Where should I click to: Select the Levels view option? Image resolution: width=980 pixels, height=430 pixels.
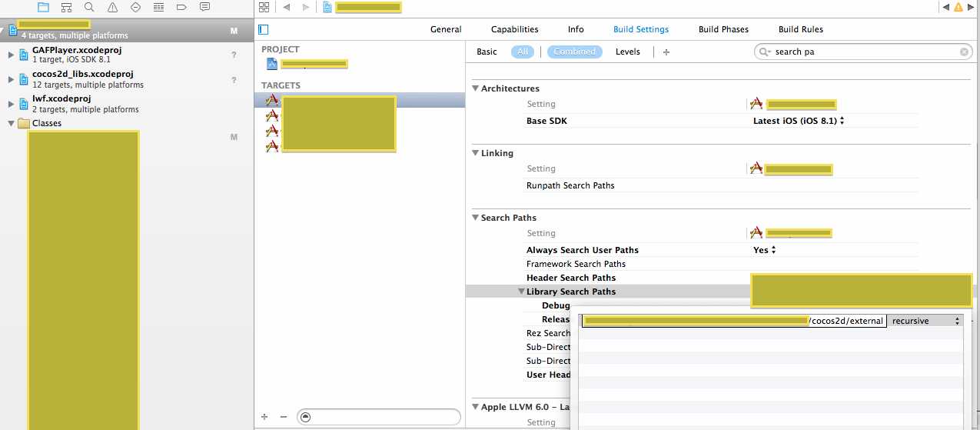628,52
